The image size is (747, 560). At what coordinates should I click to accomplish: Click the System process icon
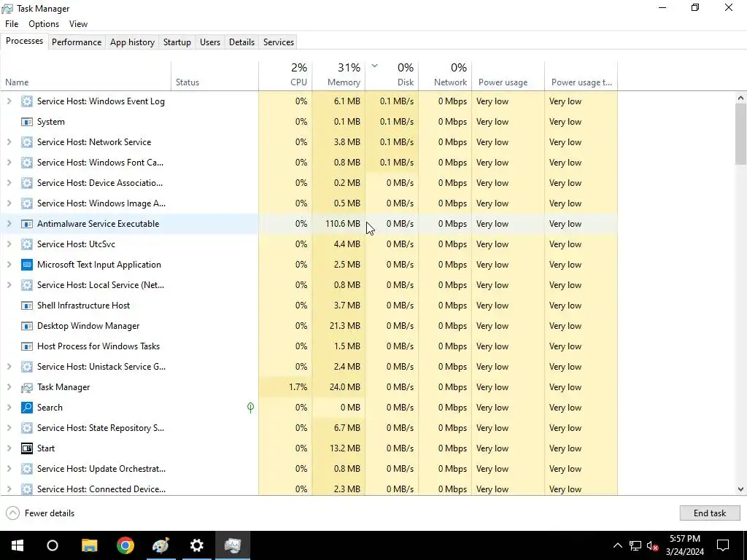click(x=27, y=122)
